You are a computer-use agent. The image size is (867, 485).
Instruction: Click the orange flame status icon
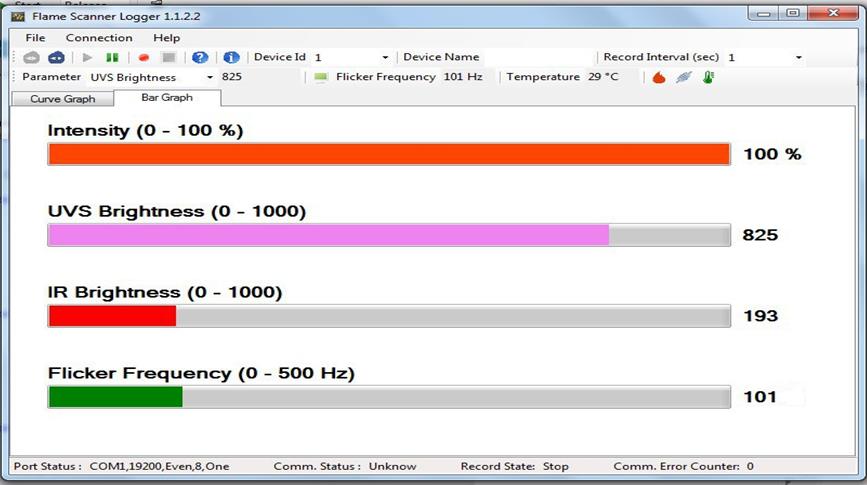[x=659, y=77]
